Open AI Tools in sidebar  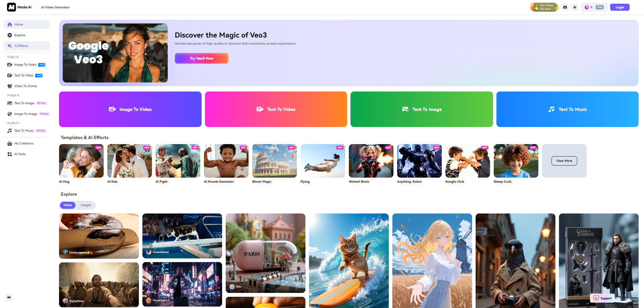[20, 154]
